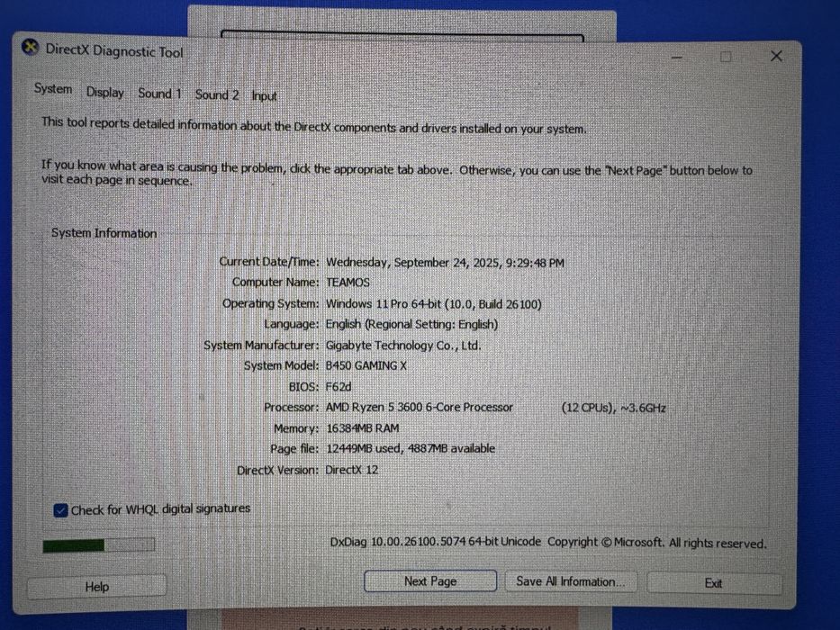Image resolution: width=840 pixels, height=630 pixels.
Task: Click the input field in background window
Action: pyautogui.click(x=402, y=35)
